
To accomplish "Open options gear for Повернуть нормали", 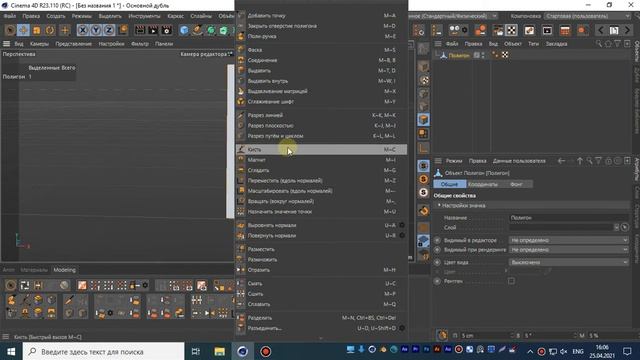I will click(402, 235).
